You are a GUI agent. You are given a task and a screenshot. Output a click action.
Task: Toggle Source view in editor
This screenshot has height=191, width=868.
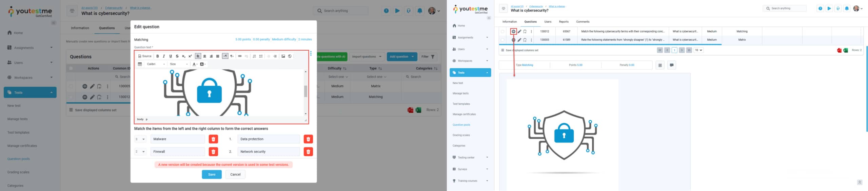145,56
